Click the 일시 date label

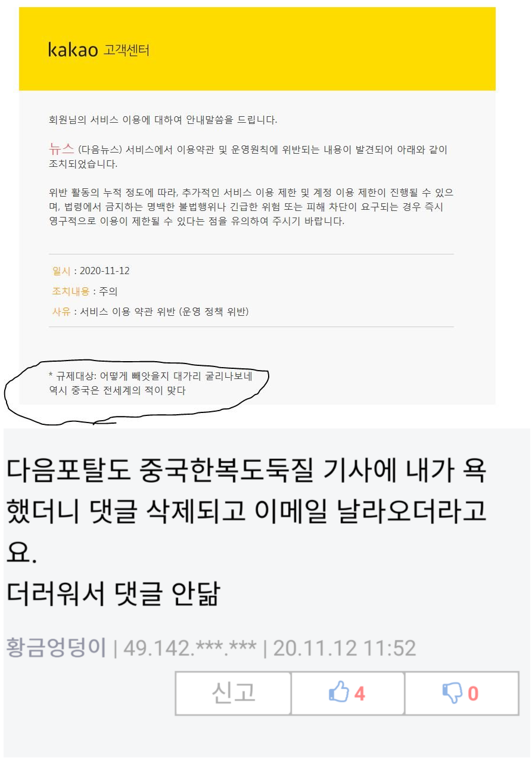(x=61, y=271)
